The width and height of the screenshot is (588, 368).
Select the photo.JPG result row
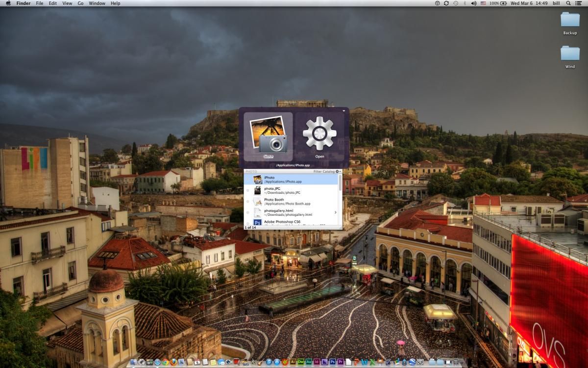[x=291, y=190]
